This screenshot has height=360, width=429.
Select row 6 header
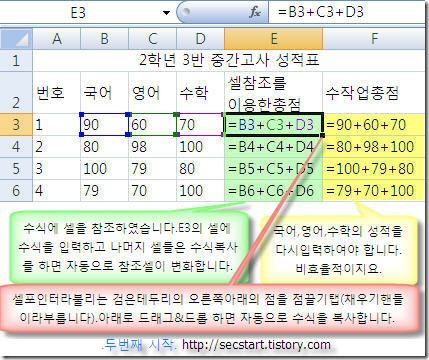pos(16,191)
